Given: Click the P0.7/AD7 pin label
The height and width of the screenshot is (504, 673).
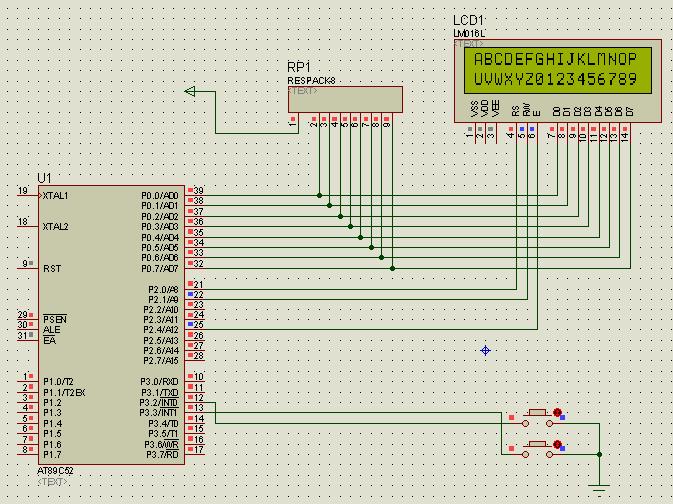Looking at the screenshot, I should [160, 269].
